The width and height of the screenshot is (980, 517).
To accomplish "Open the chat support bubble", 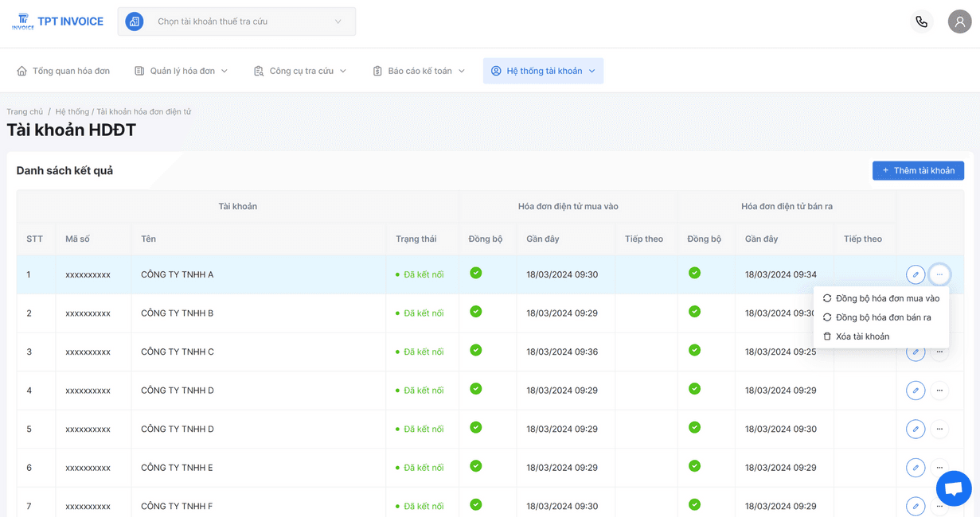I will 954,488.
